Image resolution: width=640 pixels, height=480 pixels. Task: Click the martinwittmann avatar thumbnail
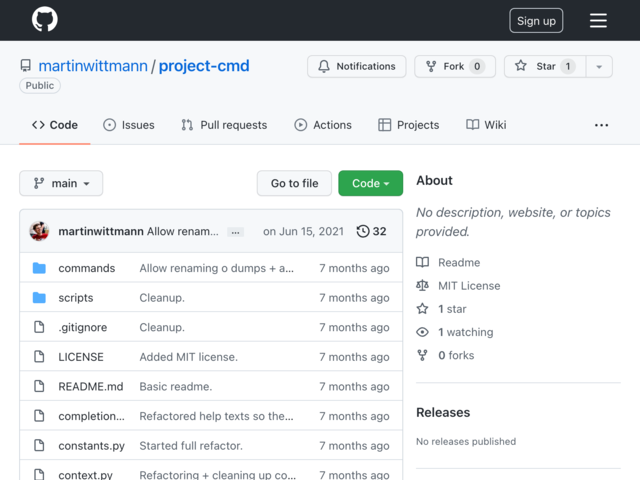click(x=39, y=231)
